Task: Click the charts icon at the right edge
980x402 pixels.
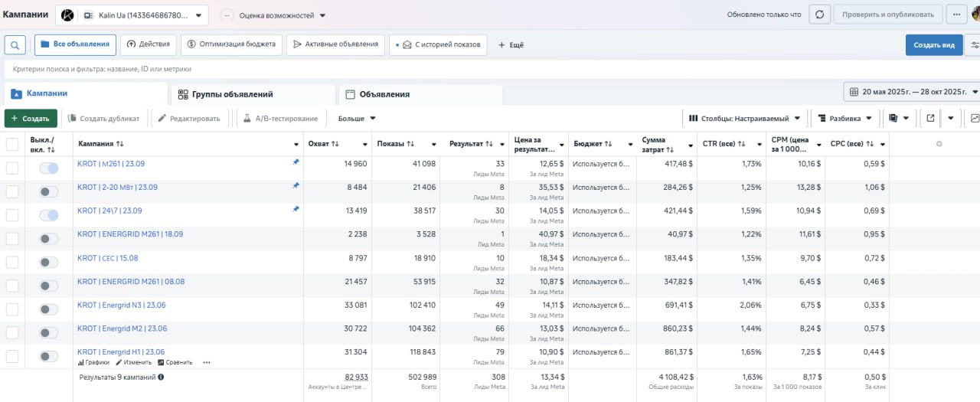Action: tap(974, 119)
